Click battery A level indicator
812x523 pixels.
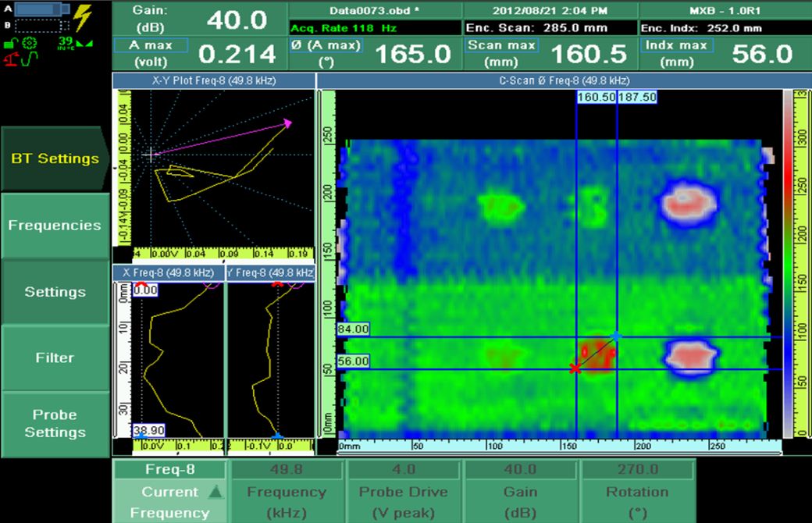coord(41,10)
